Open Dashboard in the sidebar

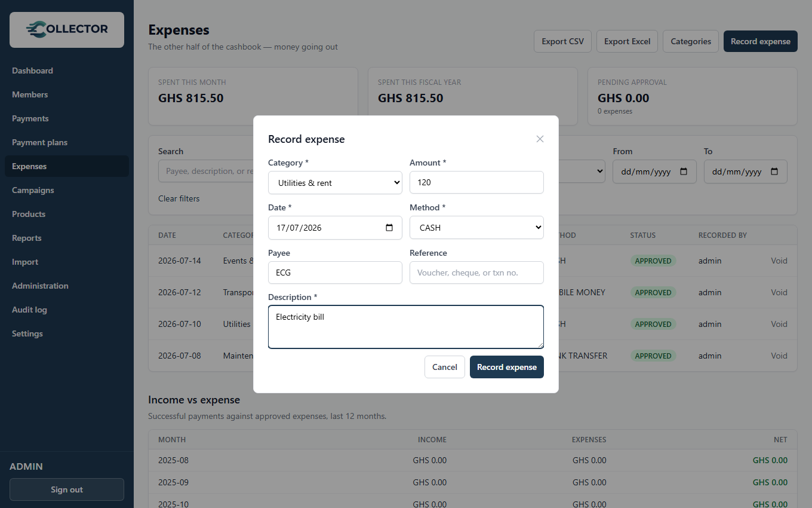click(67, 71)
